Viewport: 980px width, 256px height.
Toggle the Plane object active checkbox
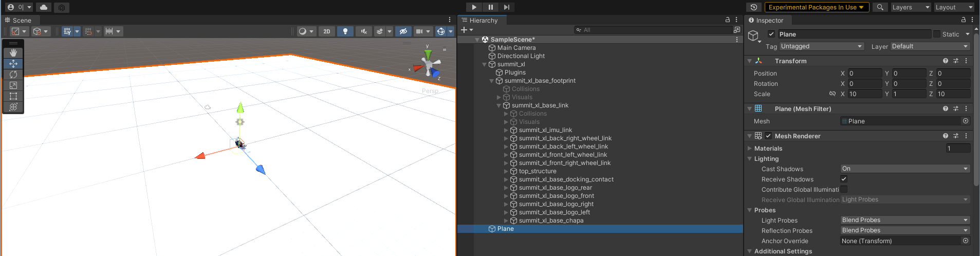point(771,34)
